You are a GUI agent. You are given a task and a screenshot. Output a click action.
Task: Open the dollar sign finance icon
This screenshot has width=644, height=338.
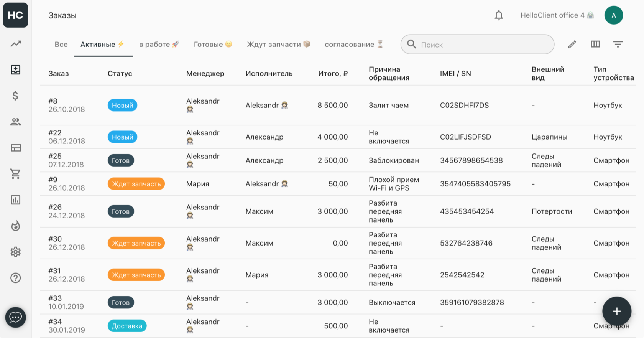15,96
